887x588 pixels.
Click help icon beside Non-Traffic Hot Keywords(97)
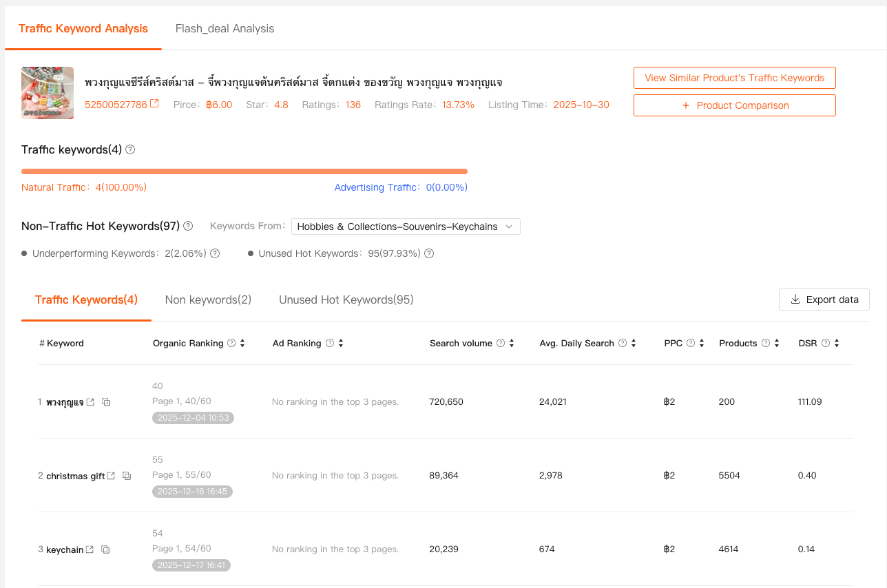tap(188, 226)
